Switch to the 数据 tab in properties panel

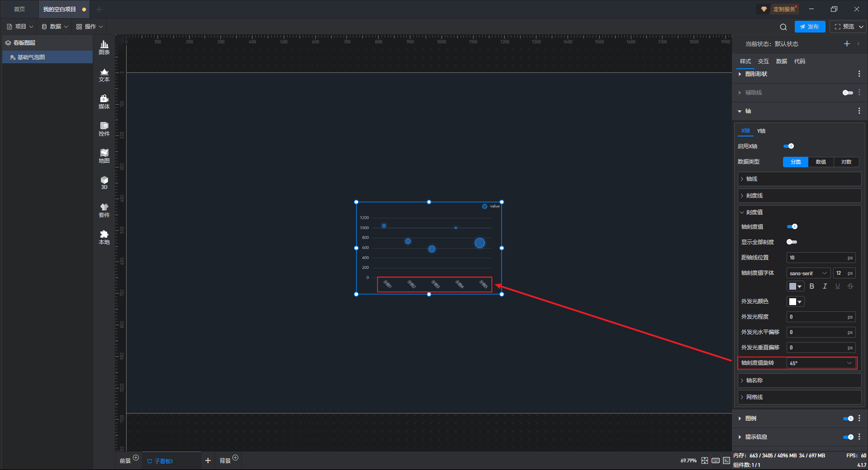point(782,61)
